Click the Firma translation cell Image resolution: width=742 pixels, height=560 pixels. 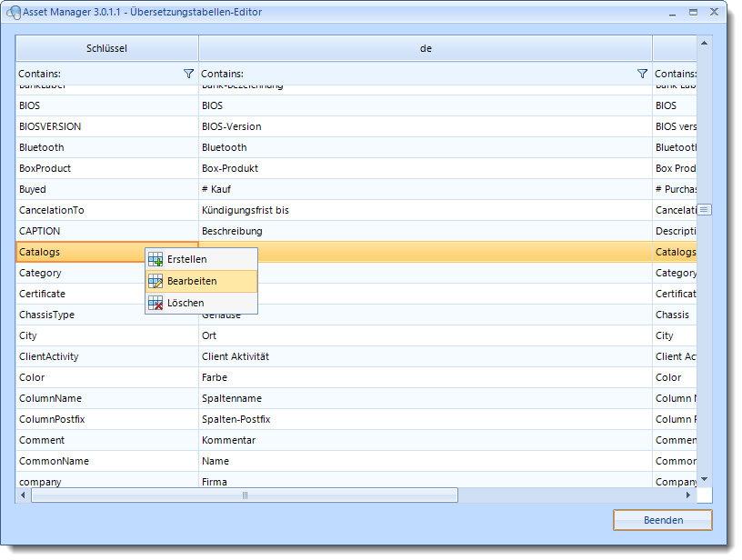pyautogui.click(x=426, y=480)
